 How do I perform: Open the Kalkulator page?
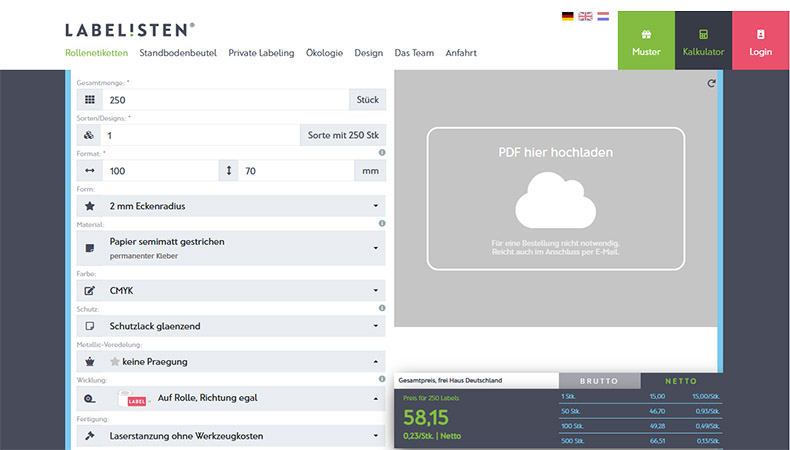pos(703,41)
